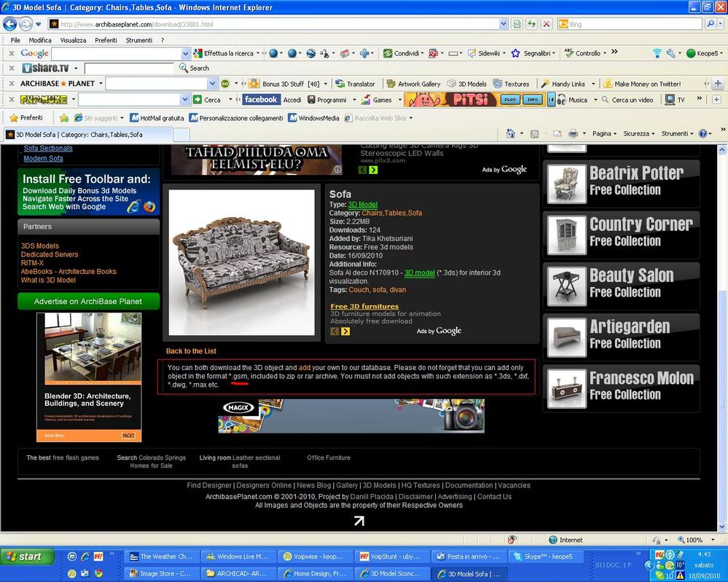The image size is (728, 582).
Task: Click the Google toolbar search input
Action: click(x=116, y=53)
